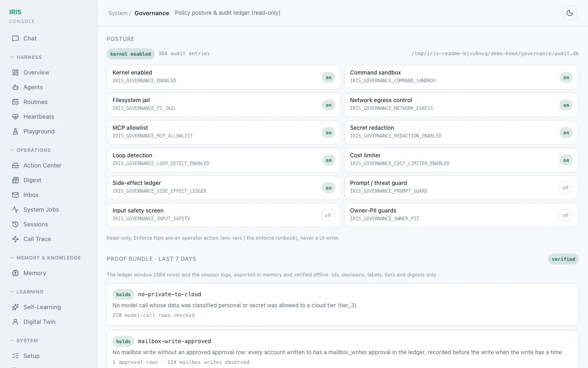588x368 pixels.
Task: Click the Cost limiter on badge
Action: [x=566, y=160]
